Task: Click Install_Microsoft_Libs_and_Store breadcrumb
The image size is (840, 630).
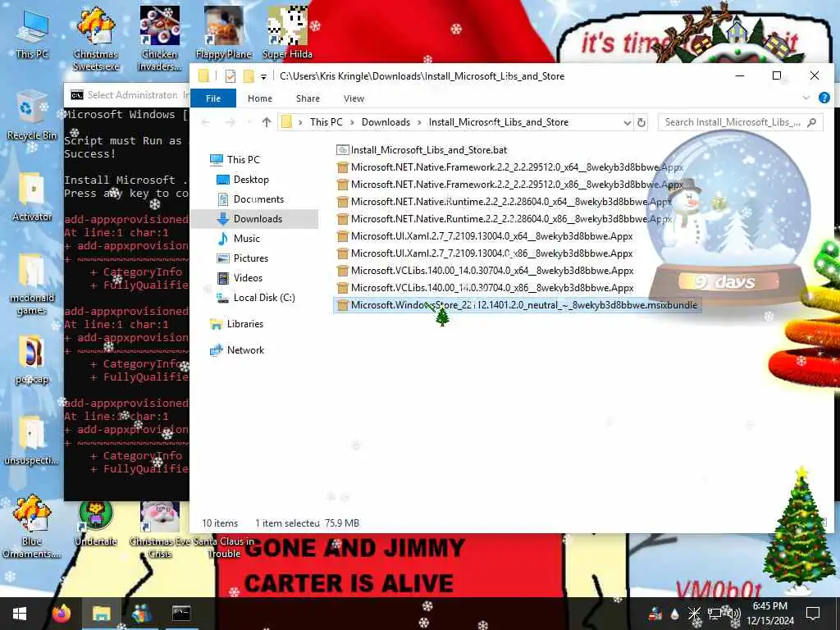Action: (498, 122)
